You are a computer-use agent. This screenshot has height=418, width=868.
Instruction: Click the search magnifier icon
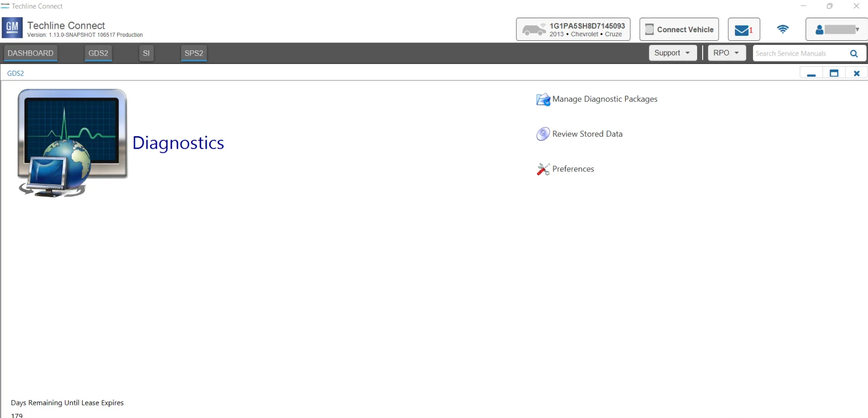coord(854,53)
